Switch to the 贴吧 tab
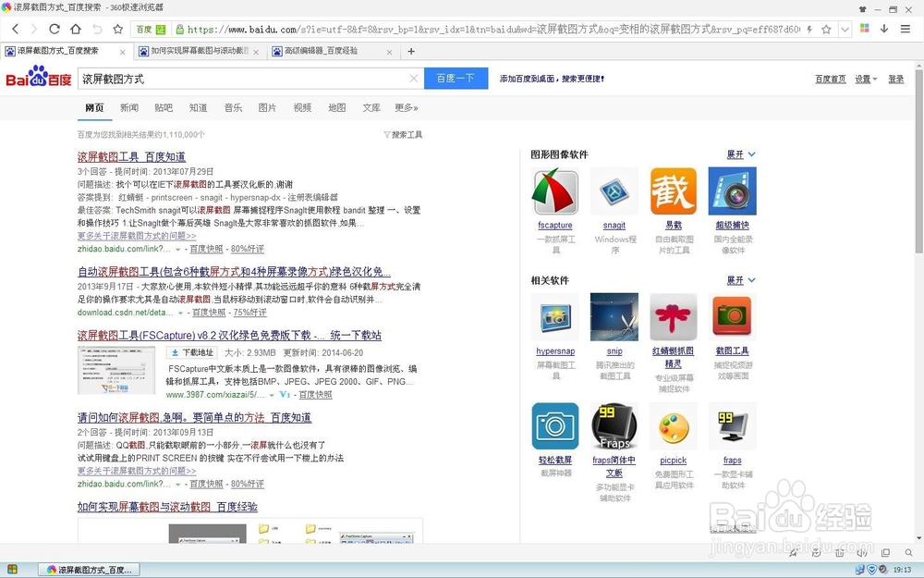This screenshot has width=924, height=578. tap(164, 107)
